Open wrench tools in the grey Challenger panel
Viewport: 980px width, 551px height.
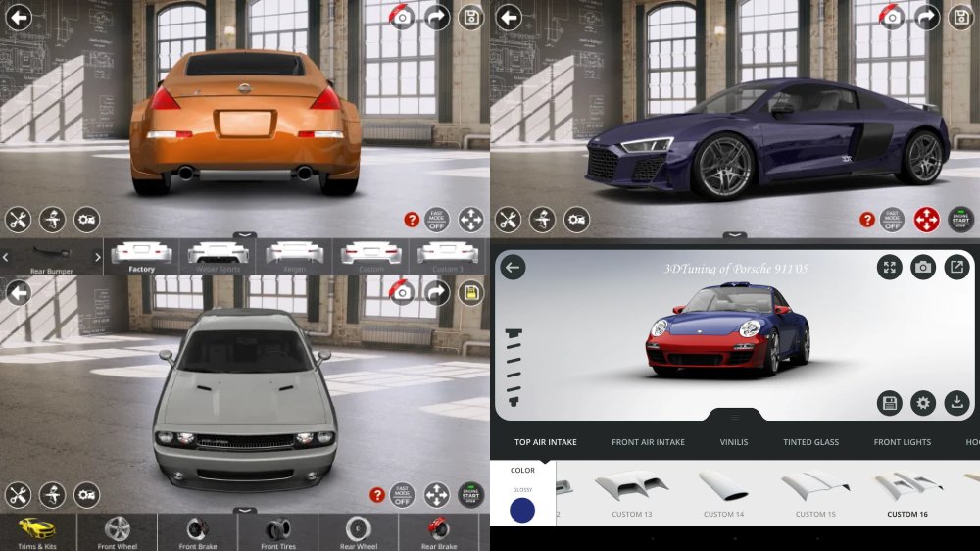point(18,495)
